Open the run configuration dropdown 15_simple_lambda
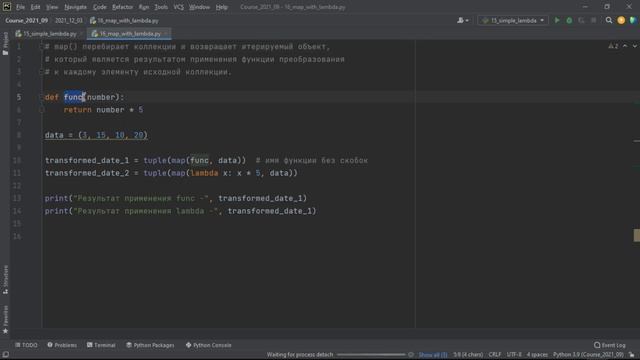 (x=513, y=20)
